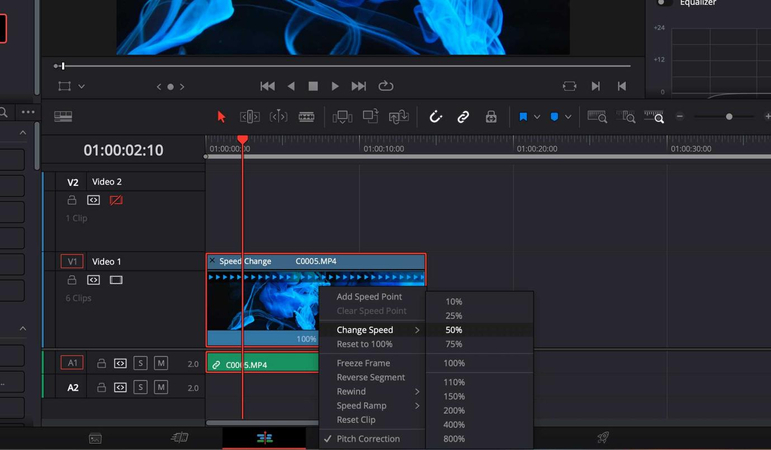Mute the A2 audio track
771x450 pixels.
(161, 387)
